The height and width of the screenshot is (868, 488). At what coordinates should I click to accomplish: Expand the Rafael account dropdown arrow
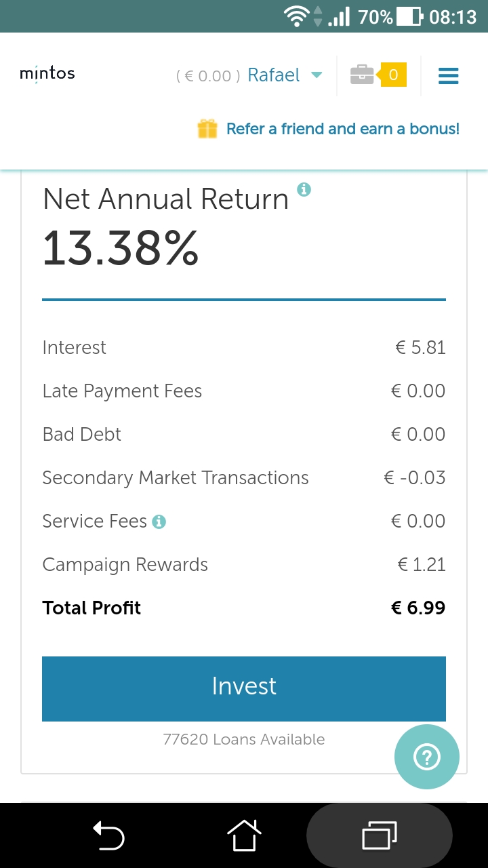317,75
